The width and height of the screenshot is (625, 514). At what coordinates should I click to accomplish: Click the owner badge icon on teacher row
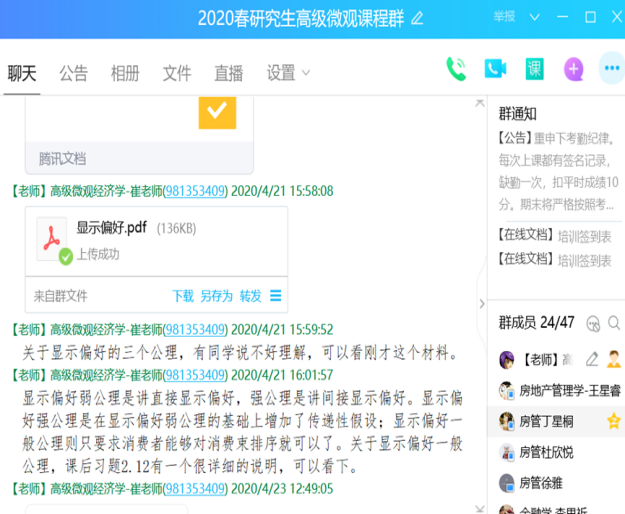coord(614,359)
